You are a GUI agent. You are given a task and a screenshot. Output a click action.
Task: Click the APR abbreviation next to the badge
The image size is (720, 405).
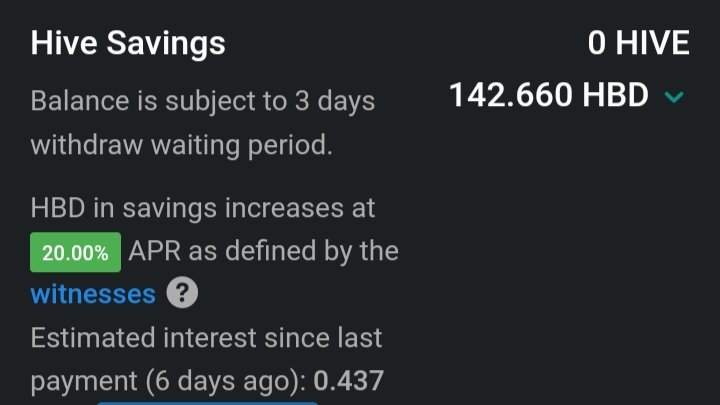(154, 252)
